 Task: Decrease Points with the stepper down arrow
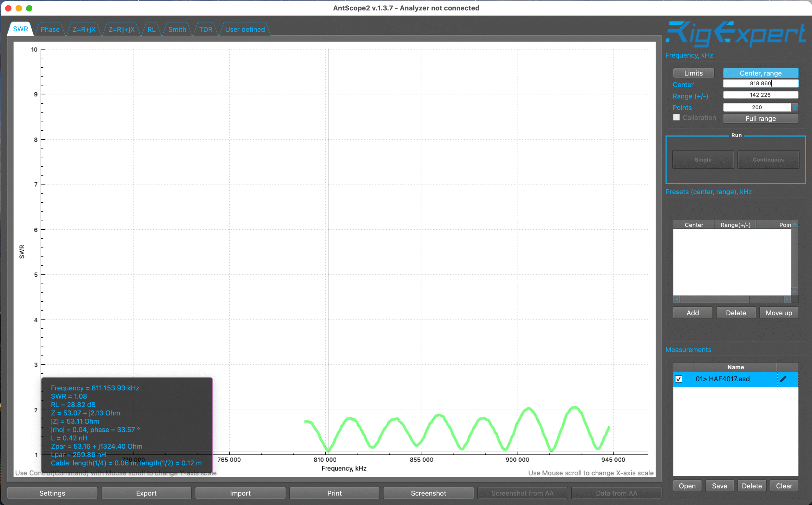pos(795,109)
